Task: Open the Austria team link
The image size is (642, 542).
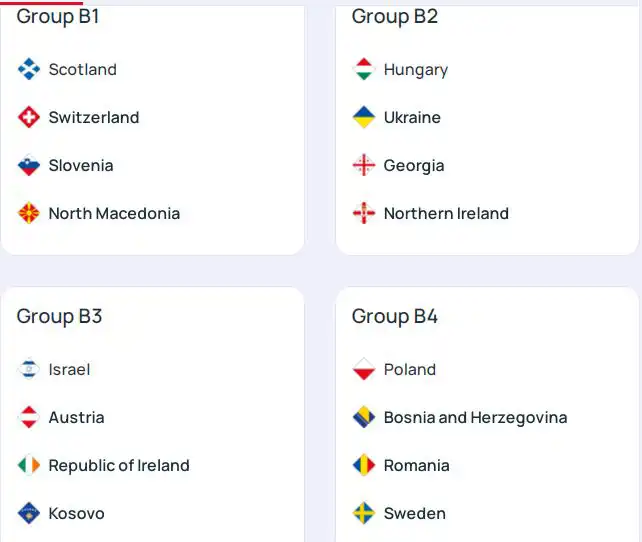Action: pos(76,417)
